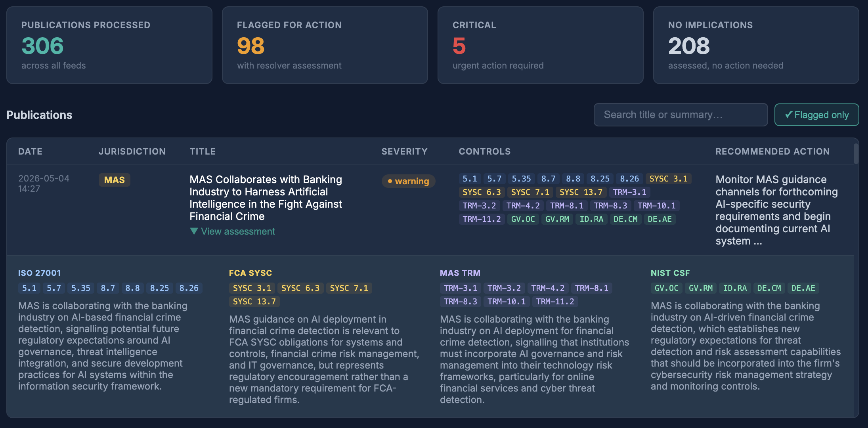Click the SYSC 6.3 tag under FCA SYSC
Viewport: 868px width, 428px height.
click(300, 288)
